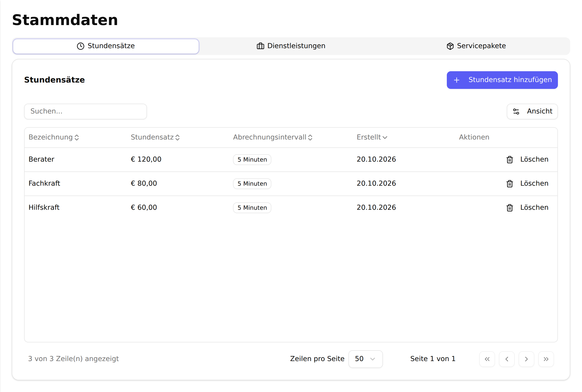The height and width of the screenshot is (392, 582).
Task: Click the 5 Minuten badge for Fachkraft
Action: (252, 183)
